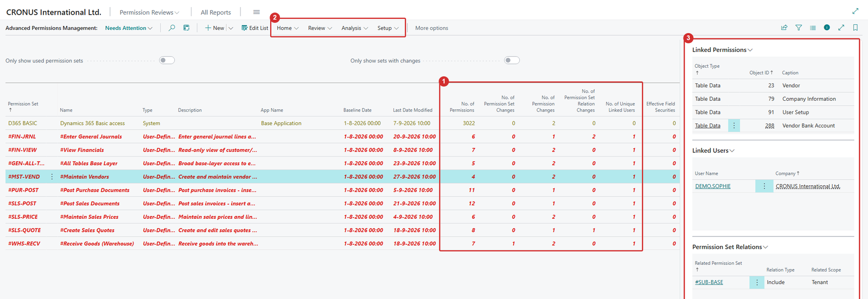Open the Review menu
Viewport: 868px width, 299px height.
click(x=320, y=28)
